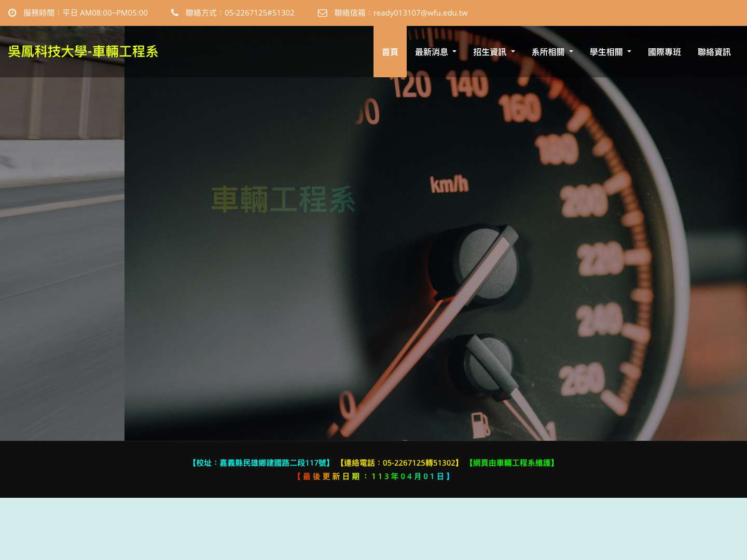
Task: Click the dropdown caret next to 最新消息
Action: [454, 51]
